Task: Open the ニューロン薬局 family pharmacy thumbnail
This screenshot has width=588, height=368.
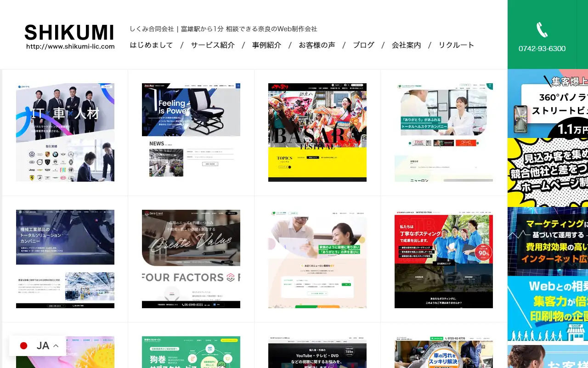Action: [x=317, y=259]
